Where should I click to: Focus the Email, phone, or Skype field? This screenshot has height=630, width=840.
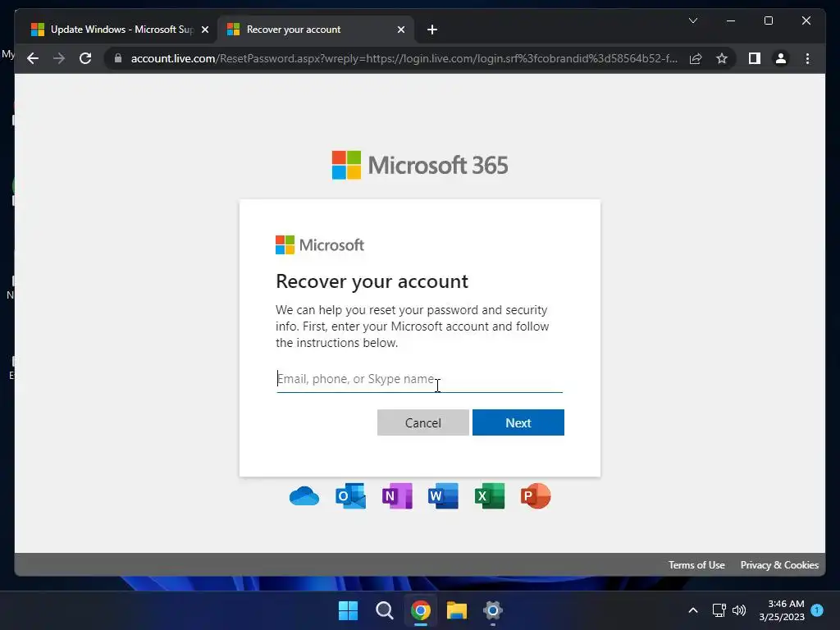(419, 379)
